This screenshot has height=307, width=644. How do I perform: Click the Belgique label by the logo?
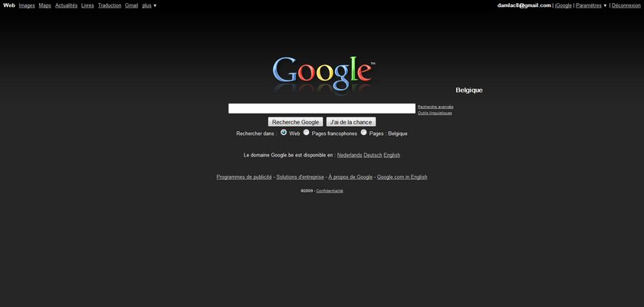click(469, 91)
